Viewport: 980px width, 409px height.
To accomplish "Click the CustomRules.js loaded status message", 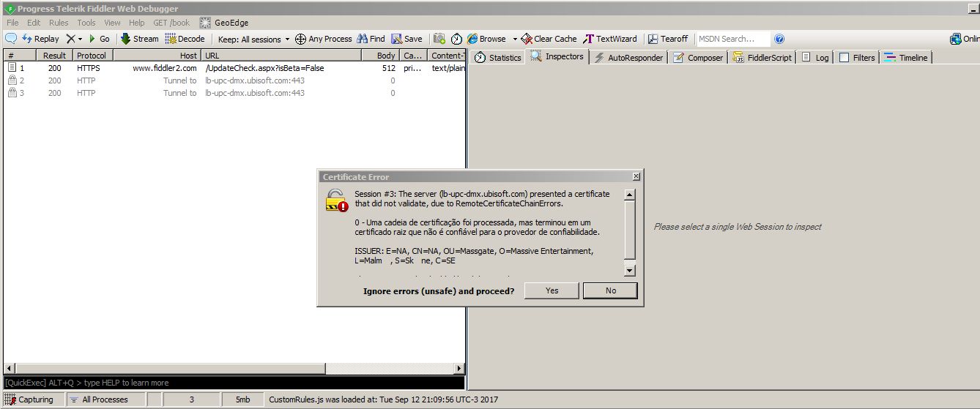I will 384,399.
